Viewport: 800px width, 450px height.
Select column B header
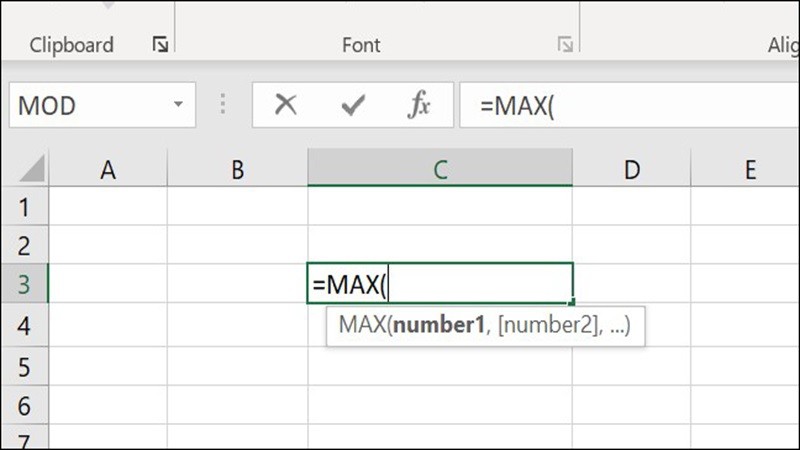238,169
